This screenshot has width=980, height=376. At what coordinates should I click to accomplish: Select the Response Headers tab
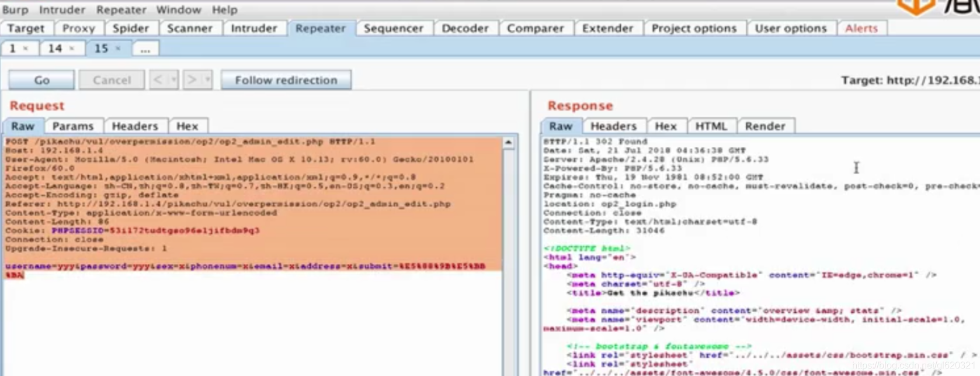coord(613,126)
